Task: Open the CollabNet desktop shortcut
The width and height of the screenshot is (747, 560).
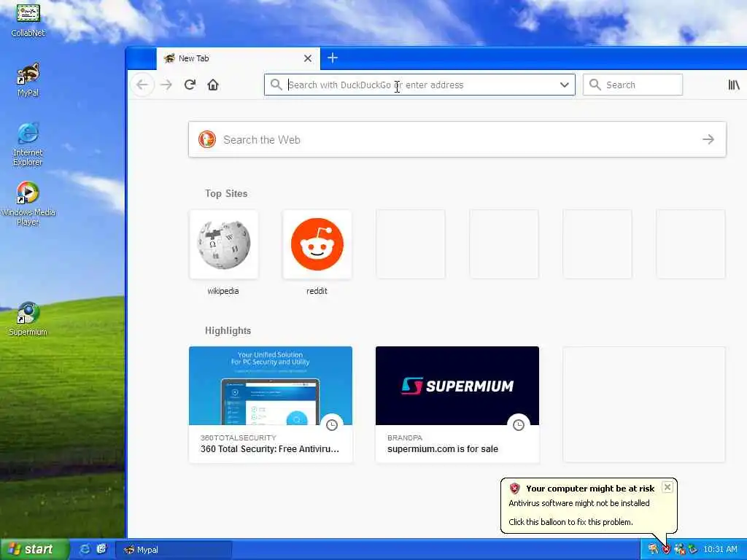Action: (x=28, y=19)
